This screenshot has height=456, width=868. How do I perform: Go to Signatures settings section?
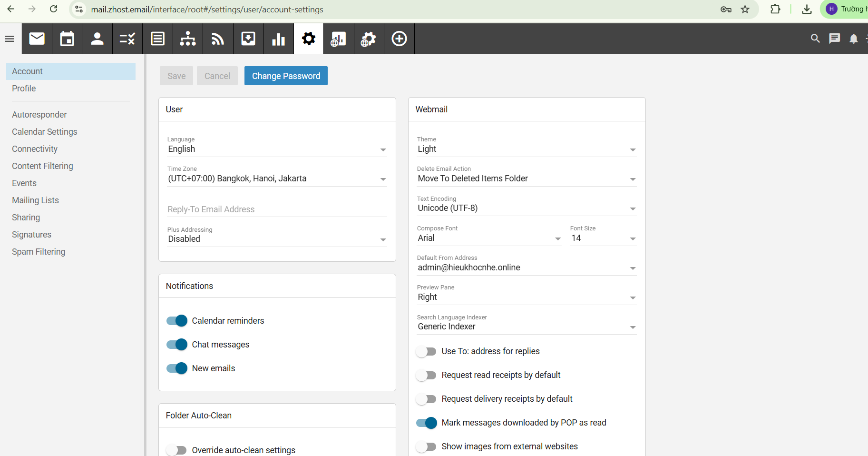click(x=31, y=235)
